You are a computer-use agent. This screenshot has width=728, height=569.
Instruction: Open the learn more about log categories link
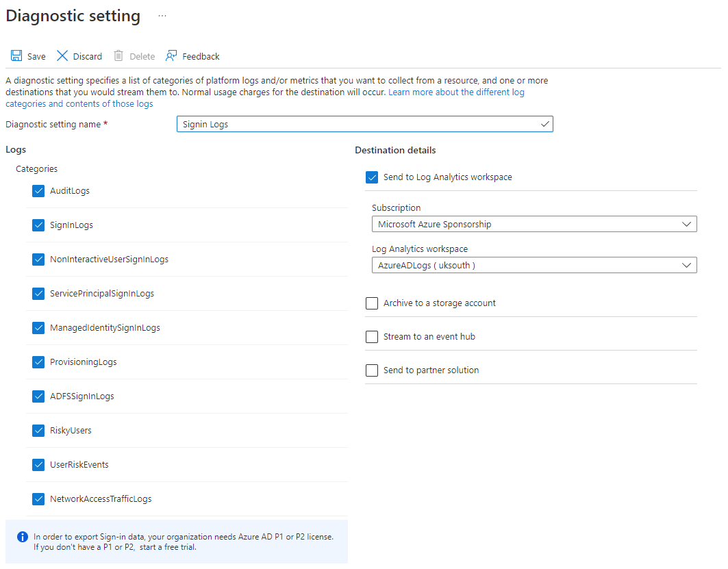click(456, 92)
